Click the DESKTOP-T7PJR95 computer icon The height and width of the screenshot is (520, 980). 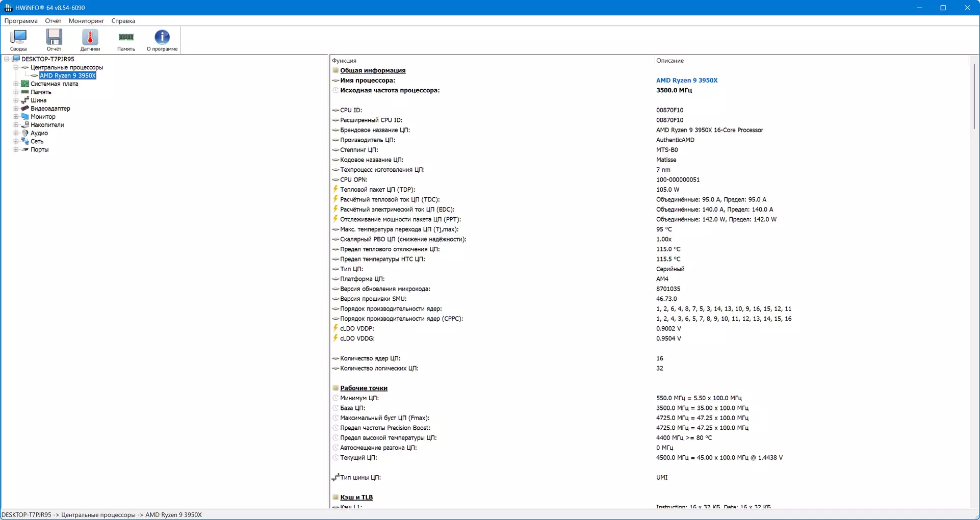16,59
